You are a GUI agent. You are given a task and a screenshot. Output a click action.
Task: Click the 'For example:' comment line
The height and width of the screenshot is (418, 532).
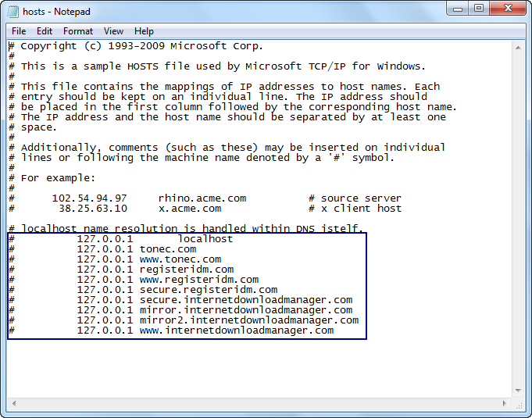pos(52,178)
